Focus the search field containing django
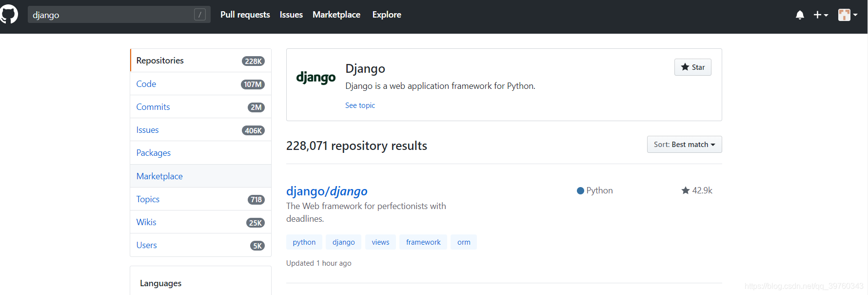 (119, 15)
